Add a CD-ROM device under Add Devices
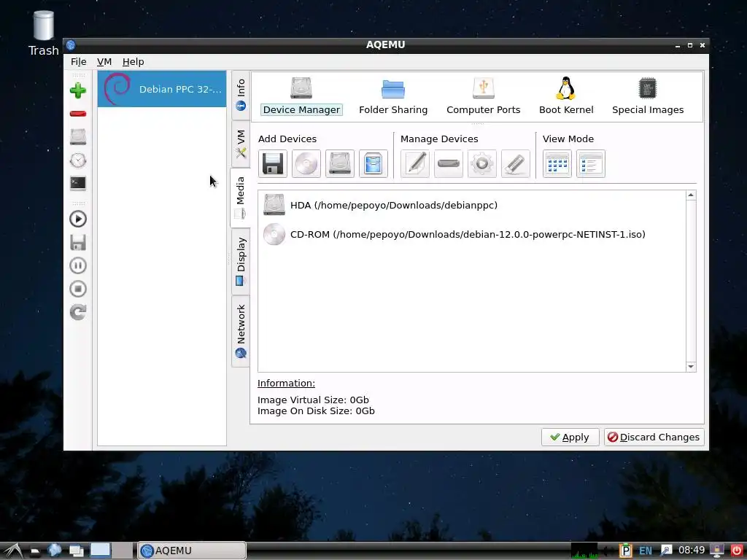 point(306,164)
